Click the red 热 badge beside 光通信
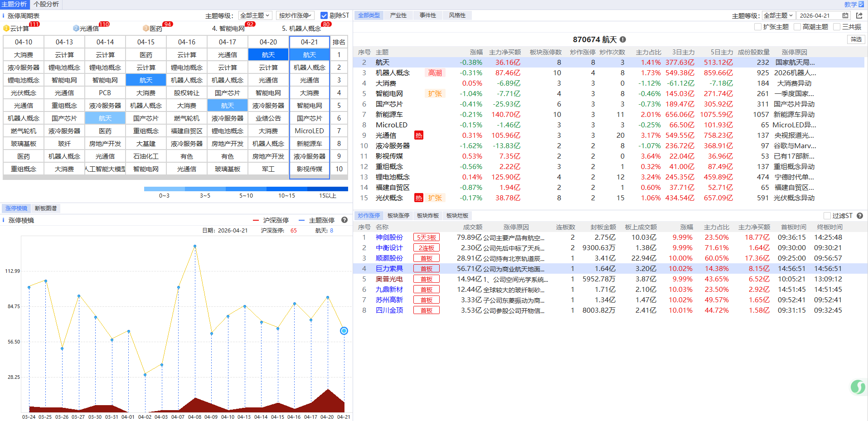 click(418, 135)
